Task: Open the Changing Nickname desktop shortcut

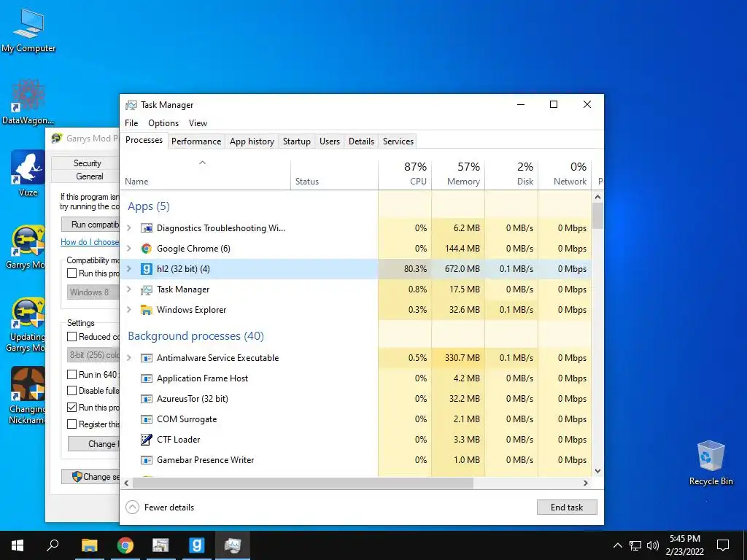Action: [28, 395]
